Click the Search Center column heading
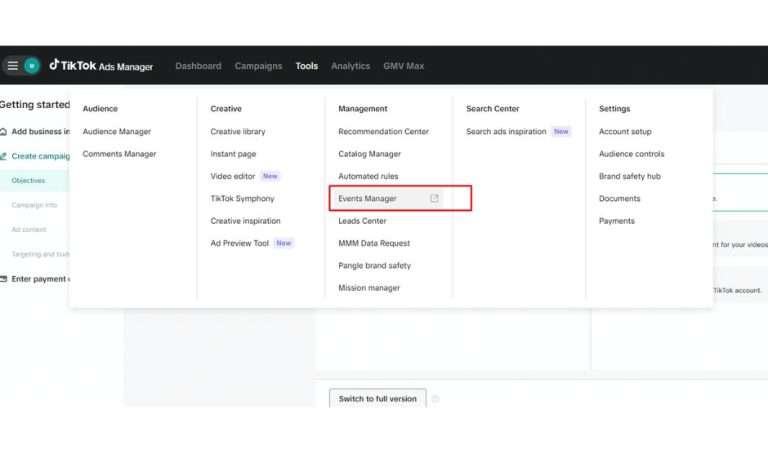Image resolution: width=768 pixels, height=453 pixels. pos(492,109)
